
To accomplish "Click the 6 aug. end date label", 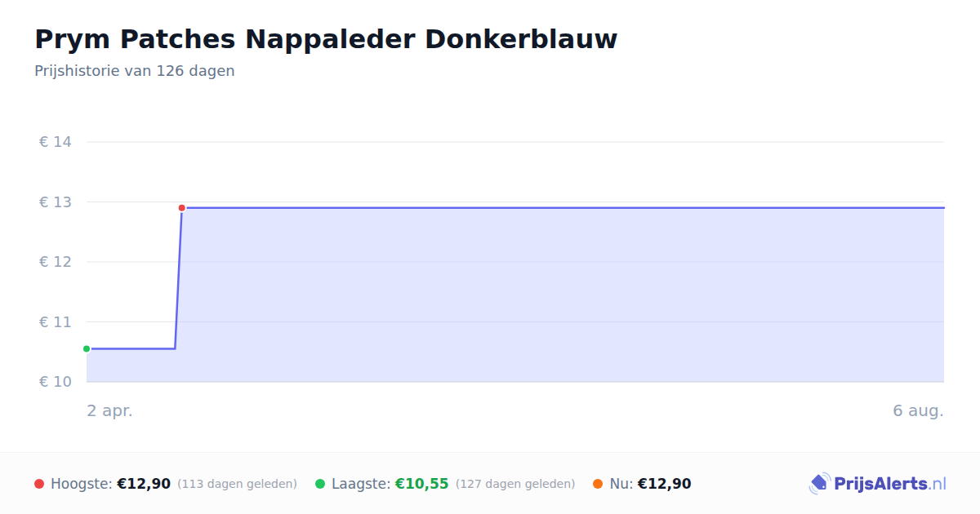I will coord(918,411).
